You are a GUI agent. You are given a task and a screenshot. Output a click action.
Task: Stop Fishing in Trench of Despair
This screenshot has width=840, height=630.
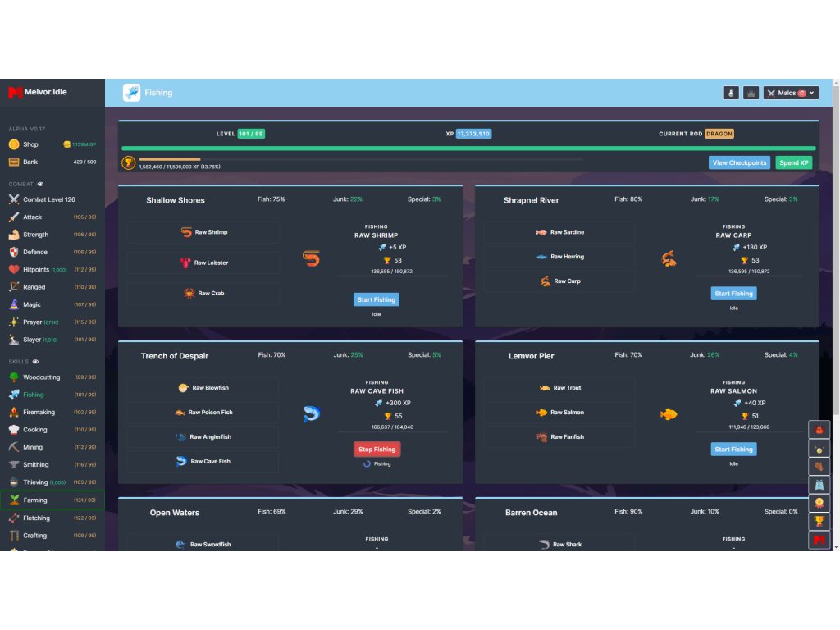coord(377,450)
